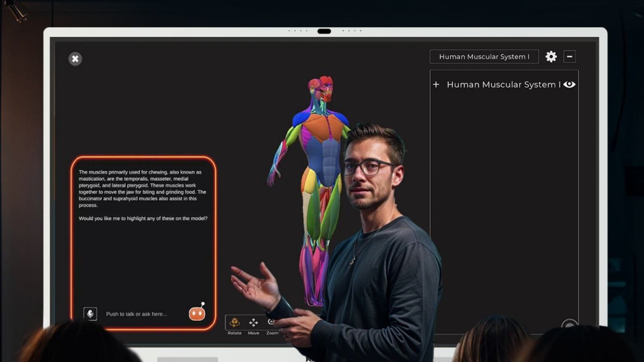Select the Move tool
Image resolution: width=644 pixels, height=362 pixels.
253,326
